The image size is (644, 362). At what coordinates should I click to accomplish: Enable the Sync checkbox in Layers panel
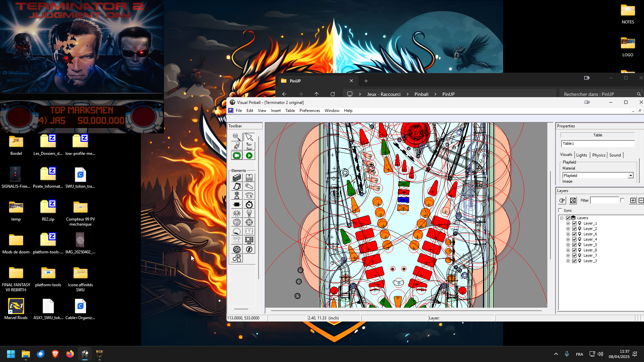[561, 210]
